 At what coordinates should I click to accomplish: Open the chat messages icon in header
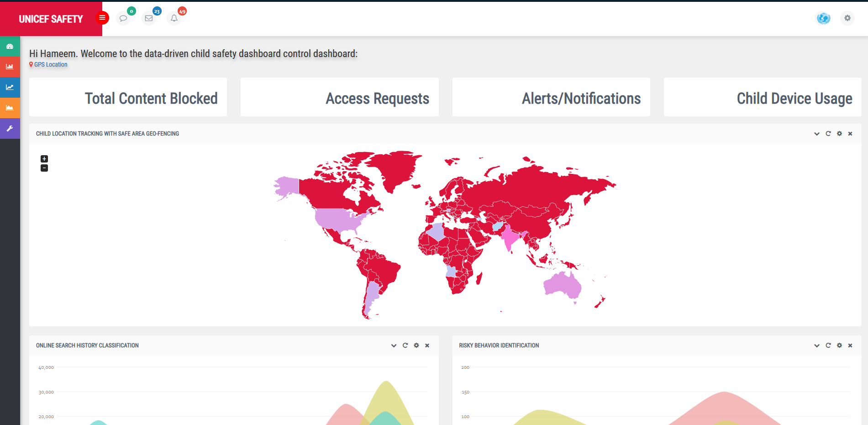point(123,18)
